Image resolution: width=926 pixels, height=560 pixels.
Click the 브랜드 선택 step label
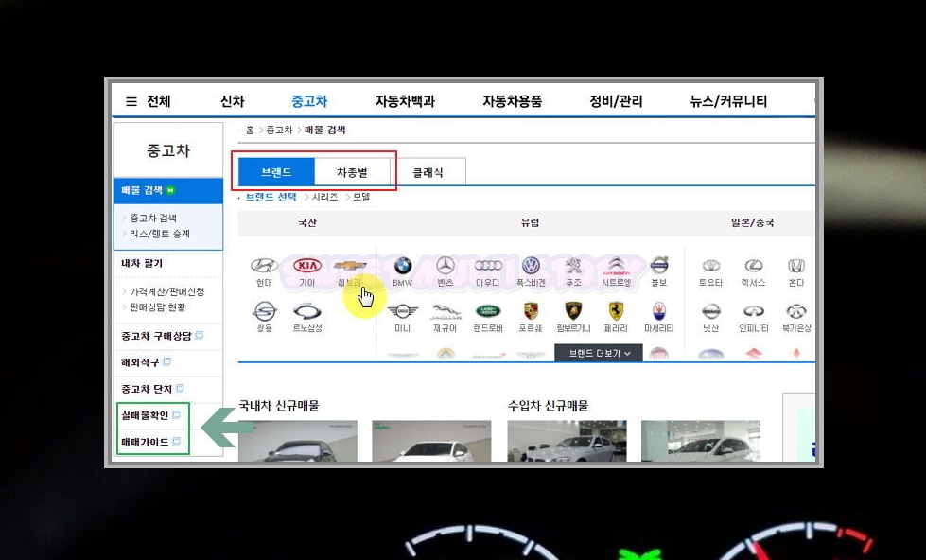click(x=271, y=197)
